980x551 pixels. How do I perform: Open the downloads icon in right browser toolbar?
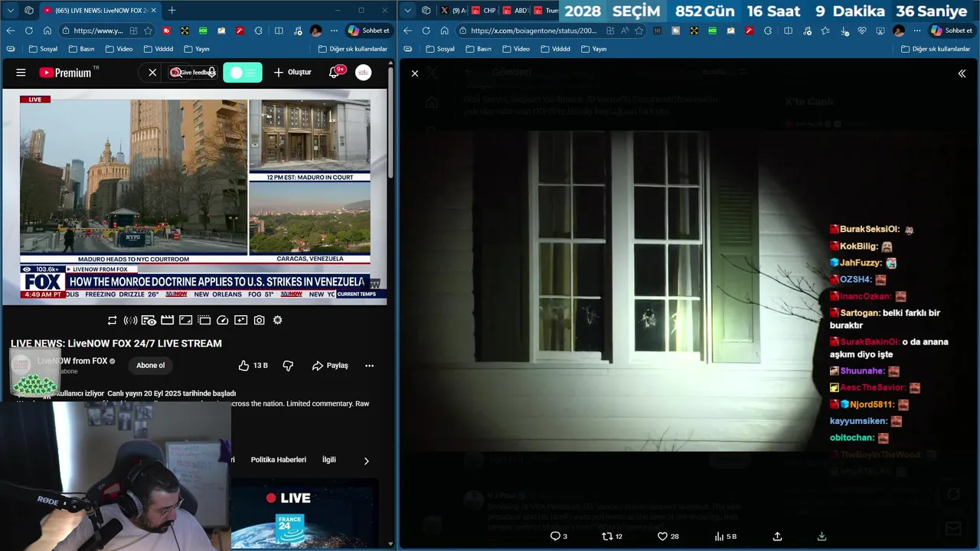[844, 31]
